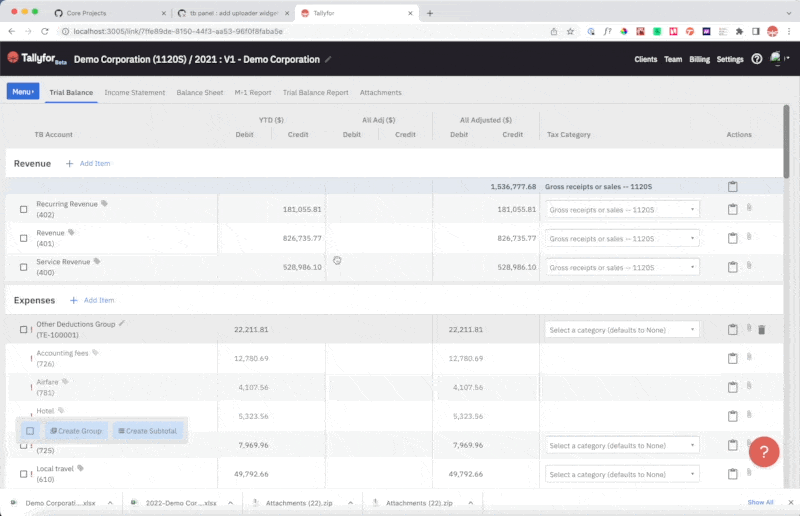This screenshot has height=516, width=800.
Task: Open the clipboard for Hotel row
Action: click(732, 416)
